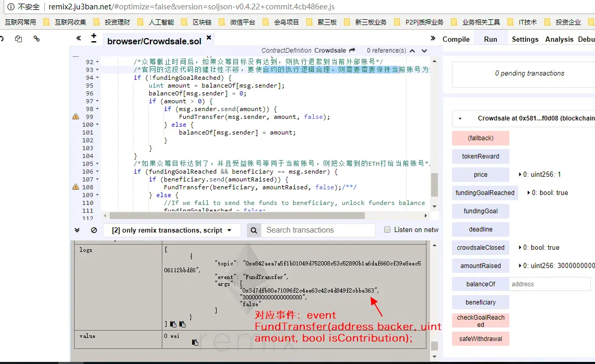Click the editor's horizontal scroll right arrow

tap(426, 215)
